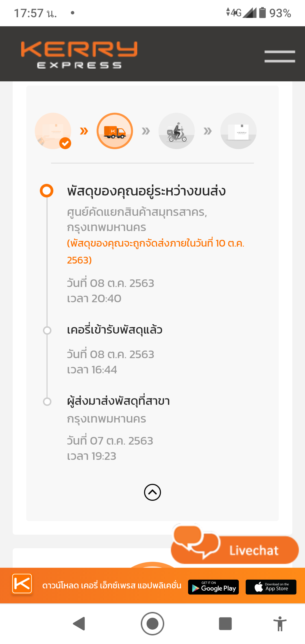The height and width of the screenshot is (644, 305).
Task: Open the recent apps square button
Action: coord(225,623)
